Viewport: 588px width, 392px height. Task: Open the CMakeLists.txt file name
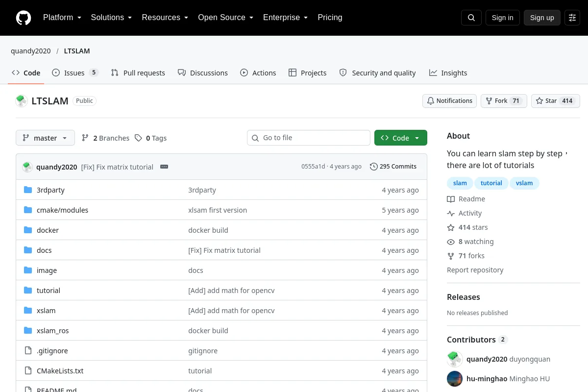point(60,371)
